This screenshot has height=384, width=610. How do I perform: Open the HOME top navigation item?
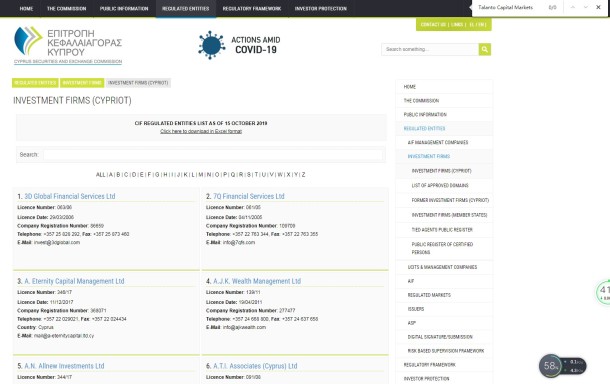coord(26,9)
